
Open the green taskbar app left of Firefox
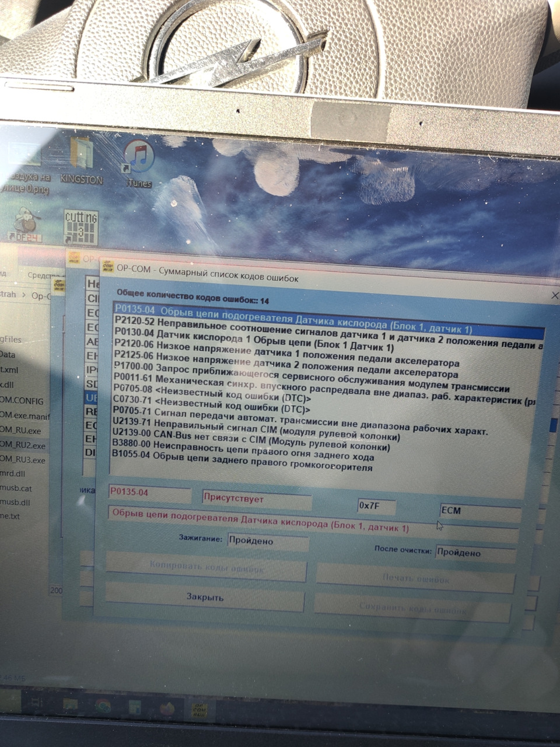tap(135, 707)
